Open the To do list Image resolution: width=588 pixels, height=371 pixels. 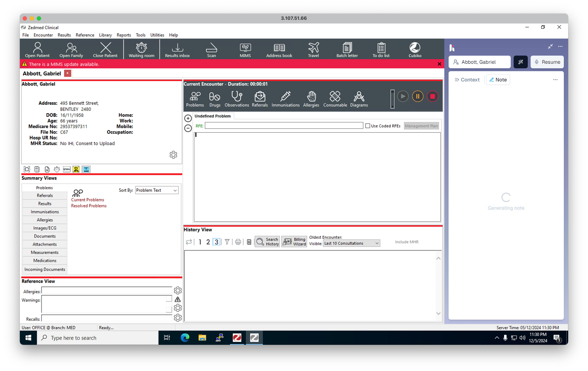click(381, 50)
